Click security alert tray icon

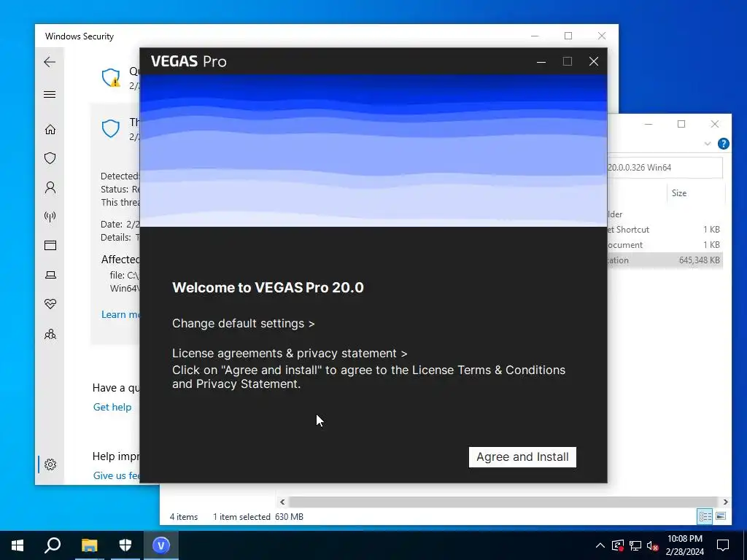pyautogui.click(x=617, y=545)
